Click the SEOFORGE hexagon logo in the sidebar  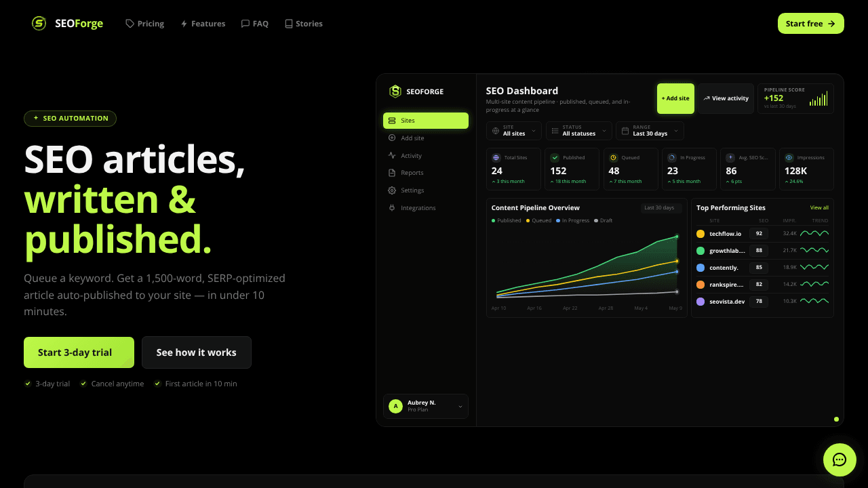point(395,91)
